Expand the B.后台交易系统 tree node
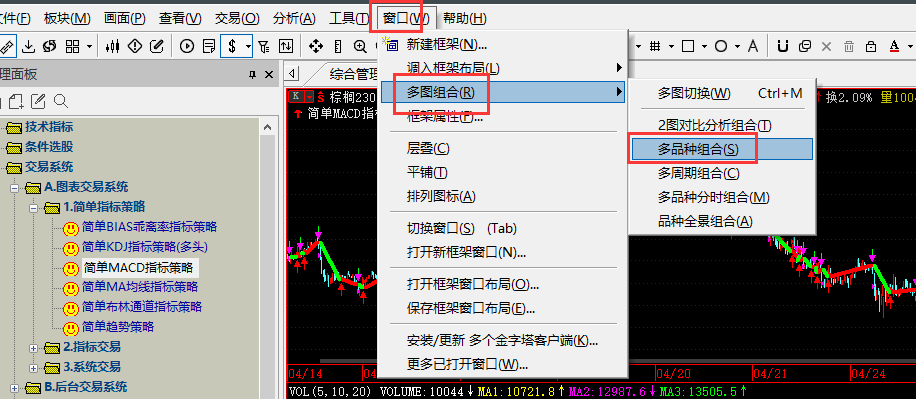This screenshot has width=916, height=399. (14, 387)
